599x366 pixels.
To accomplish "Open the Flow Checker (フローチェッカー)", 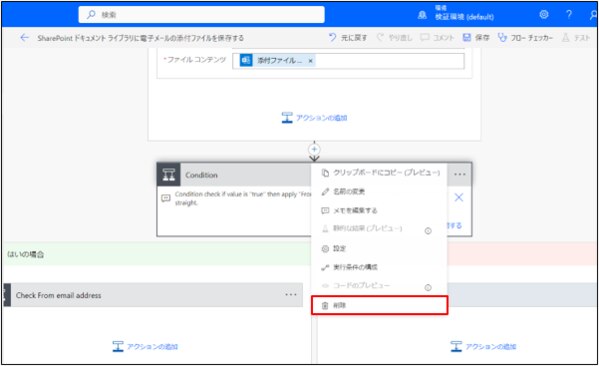I will pyautogui.click(x=525, y=37).
